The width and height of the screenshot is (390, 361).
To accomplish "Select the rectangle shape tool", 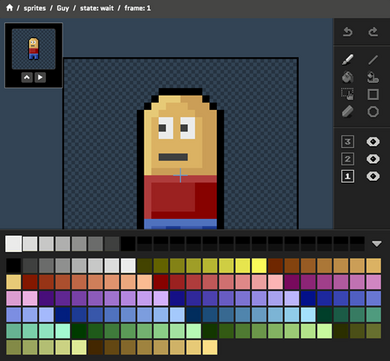I will click(373, 94).
